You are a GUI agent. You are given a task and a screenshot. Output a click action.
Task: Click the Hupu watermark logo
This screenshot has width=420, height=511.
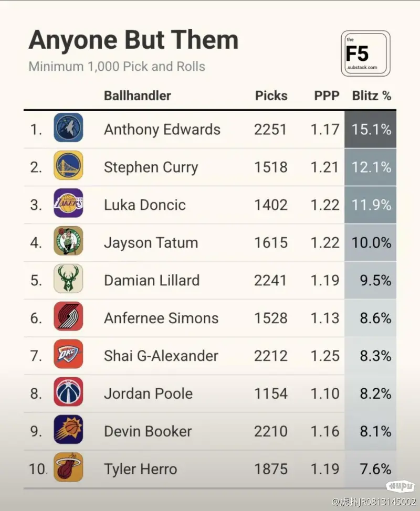point(400,486)
